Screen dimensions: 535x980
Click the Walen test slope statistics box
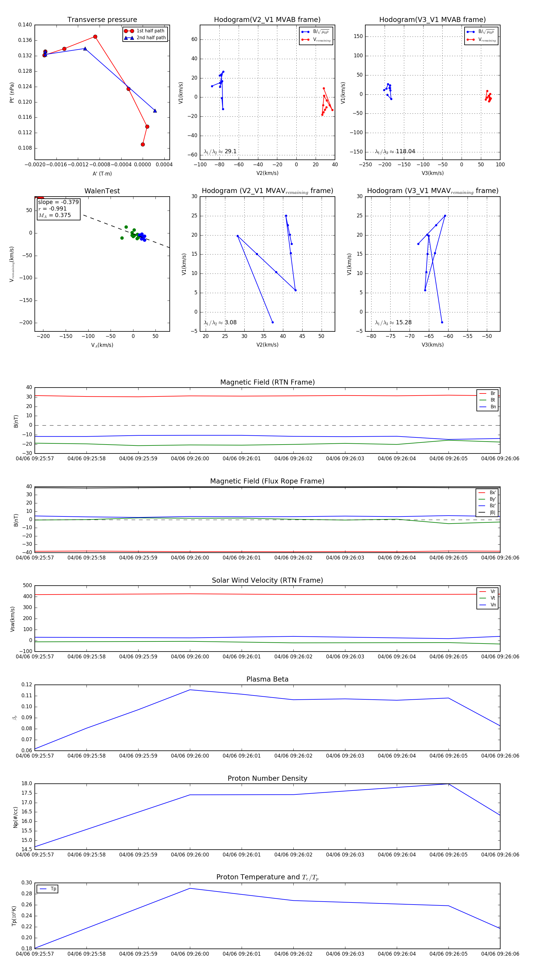point(58,209)
